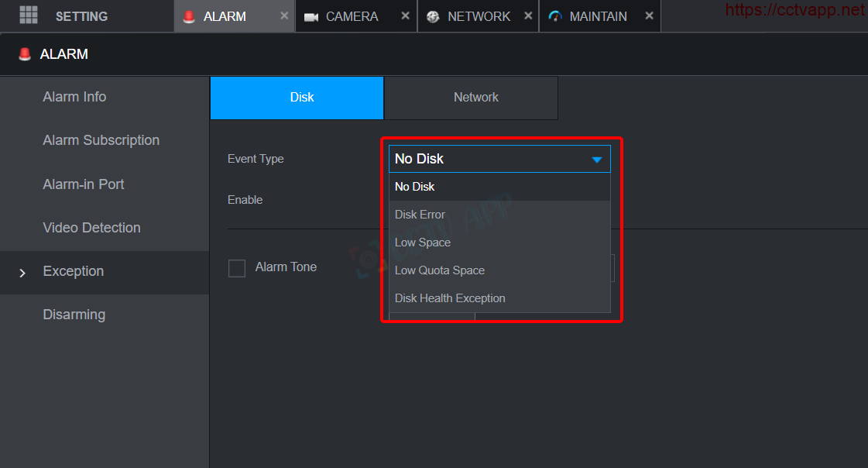Screen dimensions: 868x468
Task: Open the Disk tab
Action: [x=301, y=98]
